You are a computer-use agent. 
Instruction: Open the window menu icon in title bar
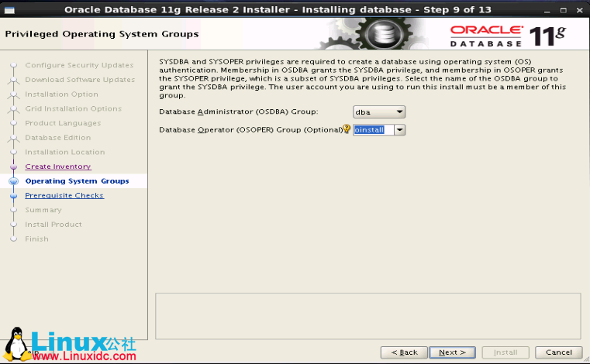[x=9, y=10]
